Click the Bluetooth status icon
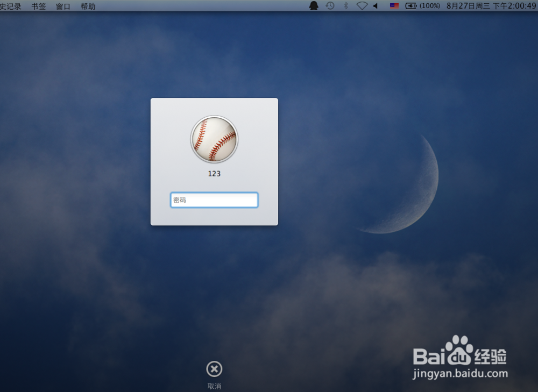 tap(346, 5)
